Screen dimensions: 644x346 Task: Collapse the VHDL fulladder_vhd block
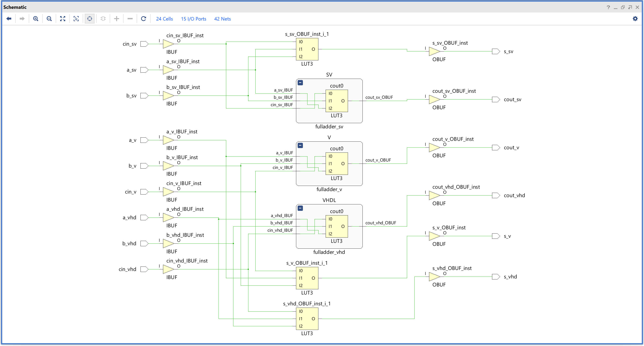tap(300, 208)
